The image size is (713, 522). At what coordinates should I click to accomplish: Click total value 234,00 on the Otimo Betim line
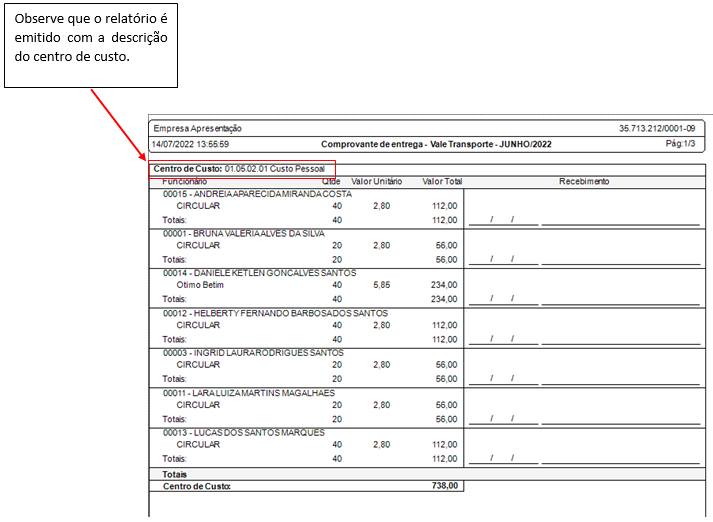click(444, 285)
